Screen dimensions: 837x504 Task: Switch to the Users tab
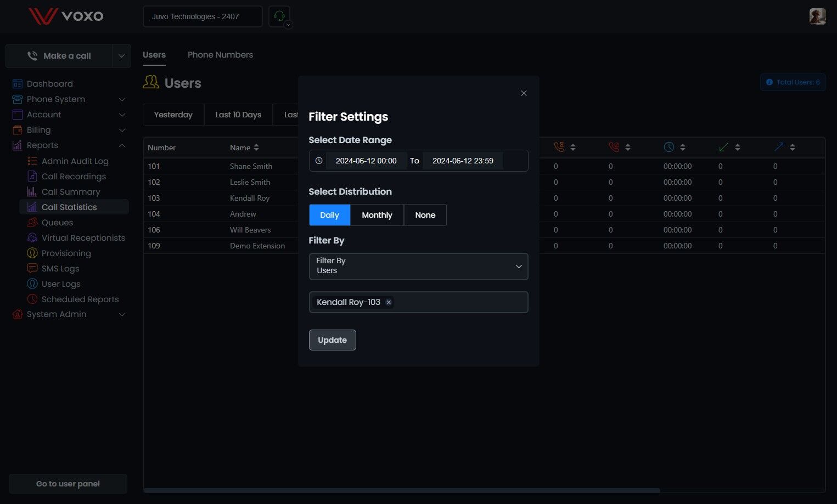[154, 55]
